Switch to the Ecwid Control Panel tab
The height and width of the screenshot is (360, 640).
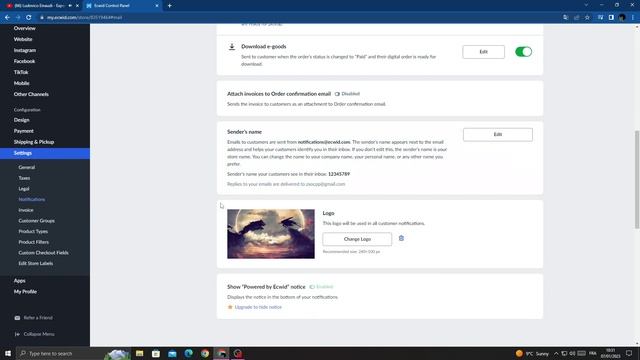pyautogui.click(x=121, y=6)
